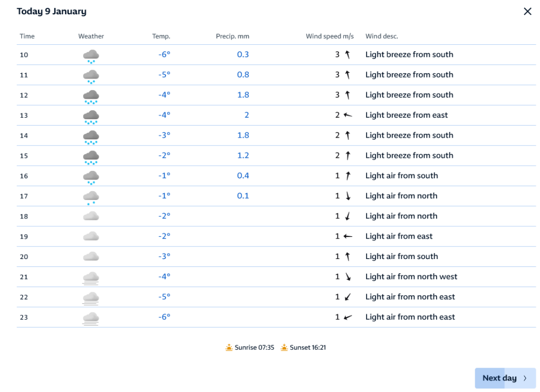
Task: Click the sunrise icon
Action: (229, 348)
